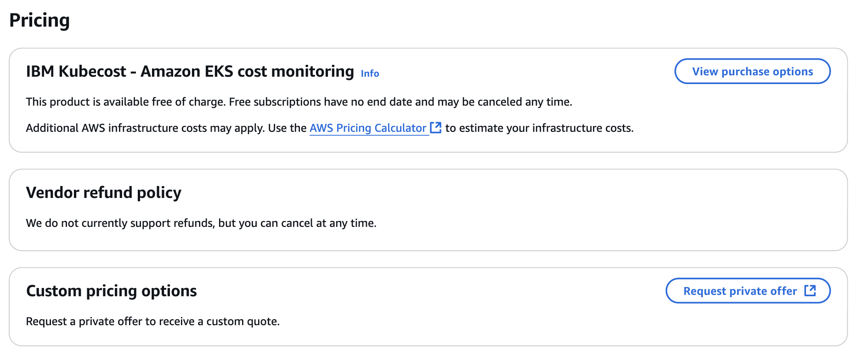Screen dimensions: 868x361
Task: Click the 'available free of charge' sentence
Action: pyautogui.click(x=126, y=102)
